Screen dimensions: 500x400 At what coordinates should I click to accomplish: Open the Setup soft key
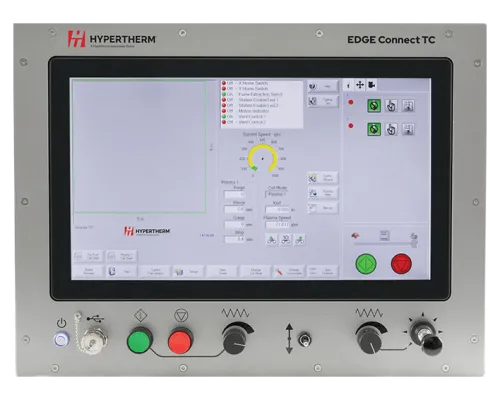pos(189,272)
